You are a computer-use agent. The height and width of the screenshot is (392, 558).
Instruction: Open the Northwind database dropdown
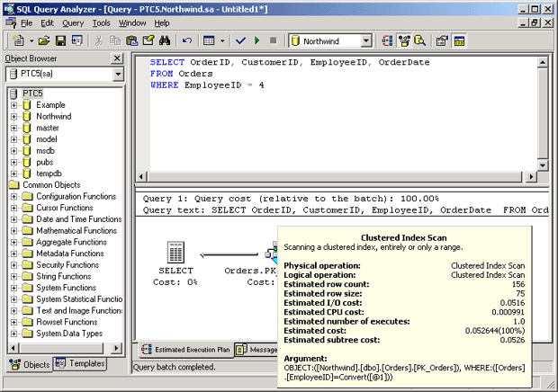365,41
